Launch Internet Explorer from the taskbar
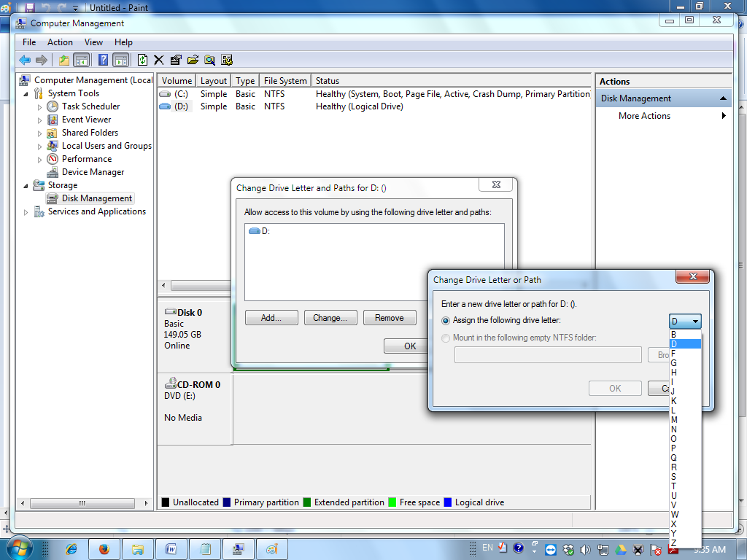747x560 pixels. tap(71, 548)
